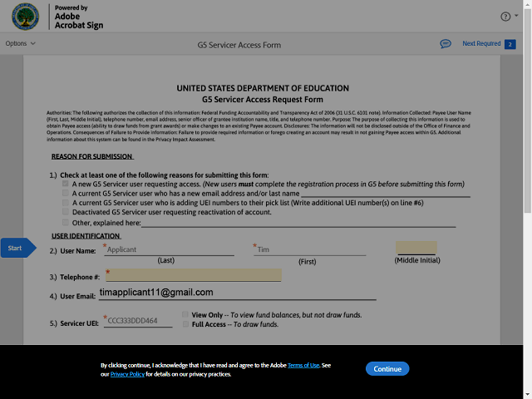
Task: Check Deactivated G5 Servicer user reactivation
Action: 66,212
